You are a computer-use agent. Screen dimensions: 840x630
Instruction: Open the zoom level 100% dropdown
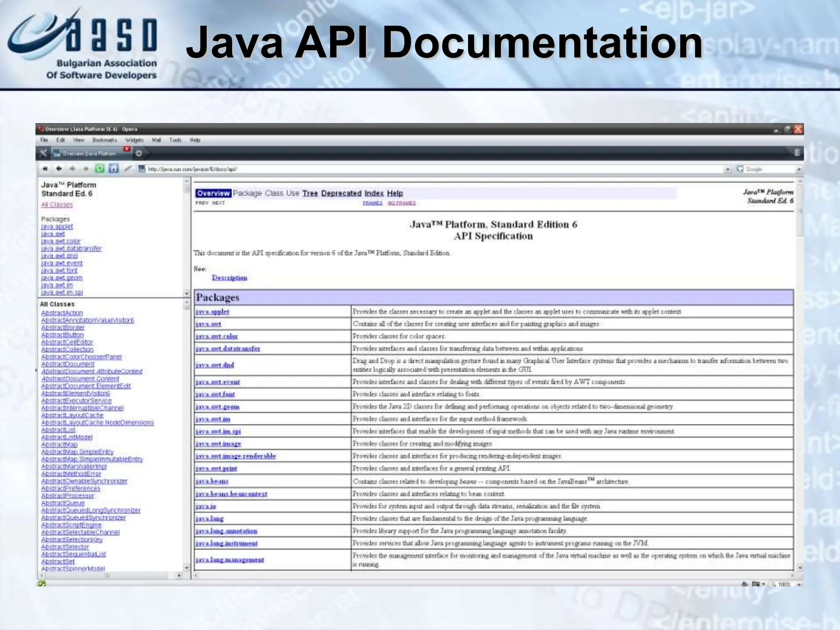799,584
